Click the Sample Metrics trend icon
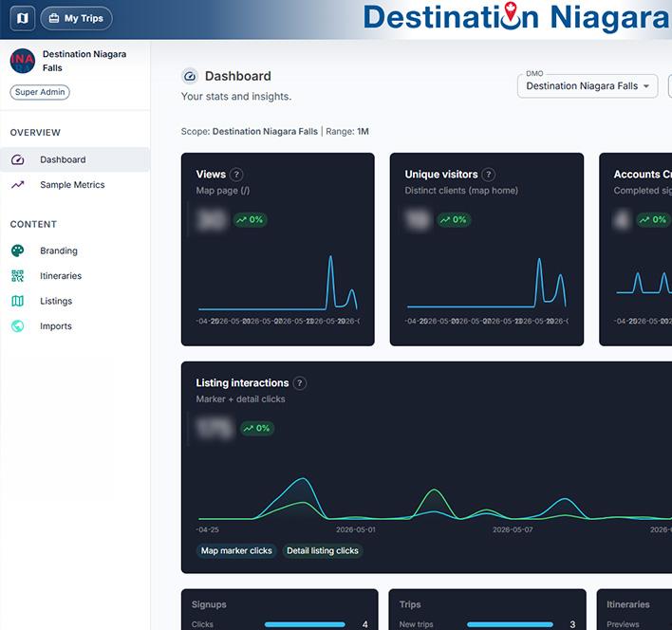672x630 pixels. click(x=18, y=185)
